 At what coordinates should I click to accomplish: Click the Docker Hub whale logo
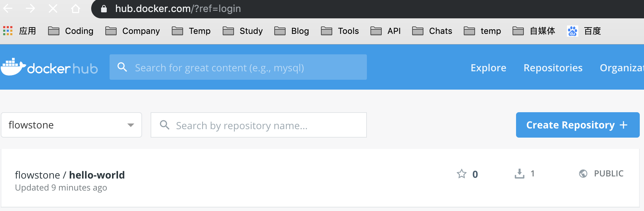[x=13, y=67]
